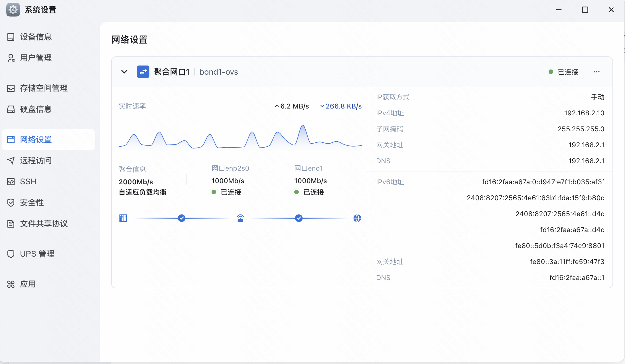Click the 系统设置 gear app icon
Viewport: 625px width, 364px height.
(x=13, y=10)
